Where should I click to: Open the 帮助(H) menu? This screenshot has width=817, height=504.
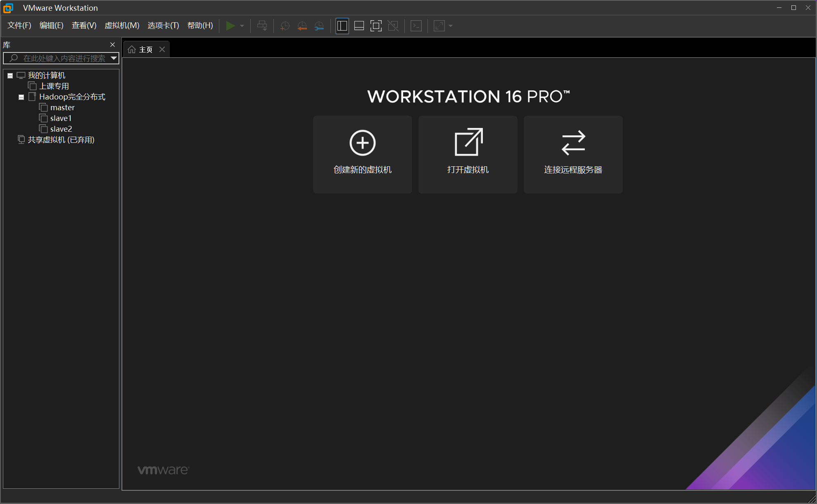(200, 26)
